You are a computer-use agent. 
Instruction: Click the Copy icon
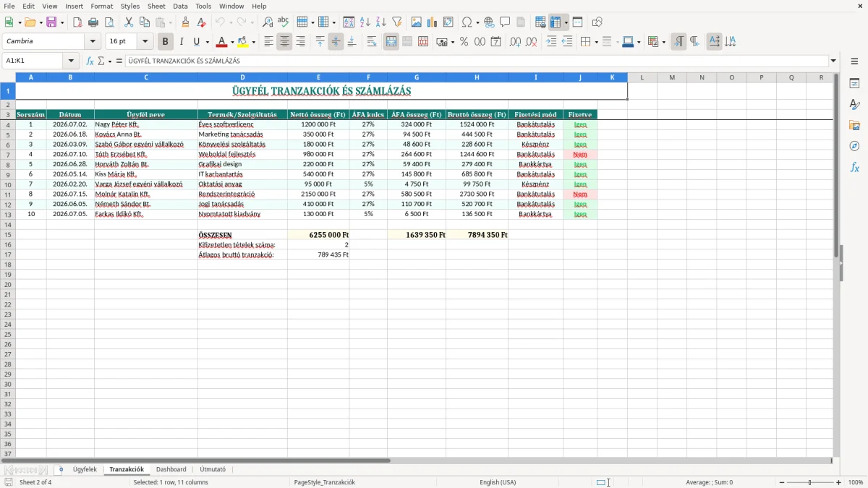145,22
